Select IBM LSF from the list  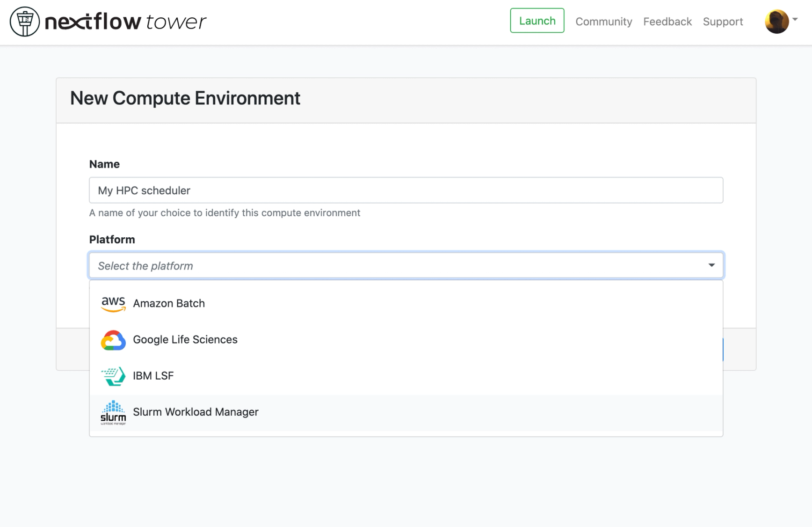tap(406, 376)
